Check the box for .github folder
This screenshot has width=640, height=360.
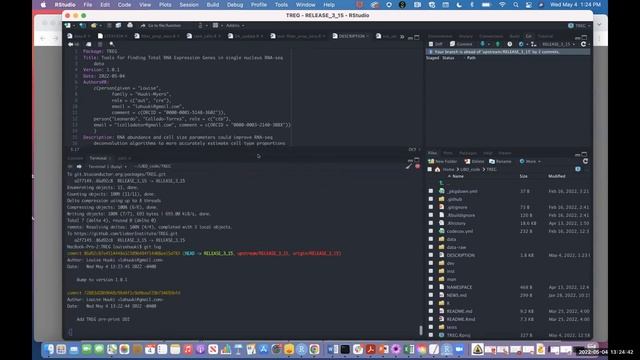431,199
